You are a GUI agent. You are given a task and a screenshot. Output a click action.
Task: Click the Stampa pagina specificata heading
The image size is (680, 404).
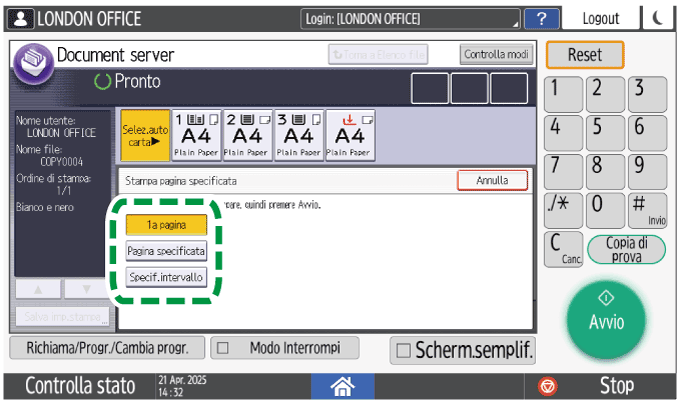coord(181,181)
